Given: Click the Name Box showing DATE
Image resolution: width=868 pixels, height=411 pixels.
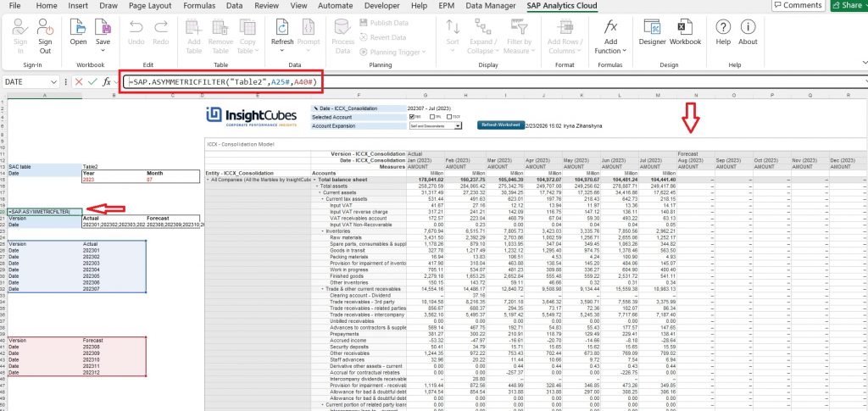Looking at the screenshot, I should [26, 82].
